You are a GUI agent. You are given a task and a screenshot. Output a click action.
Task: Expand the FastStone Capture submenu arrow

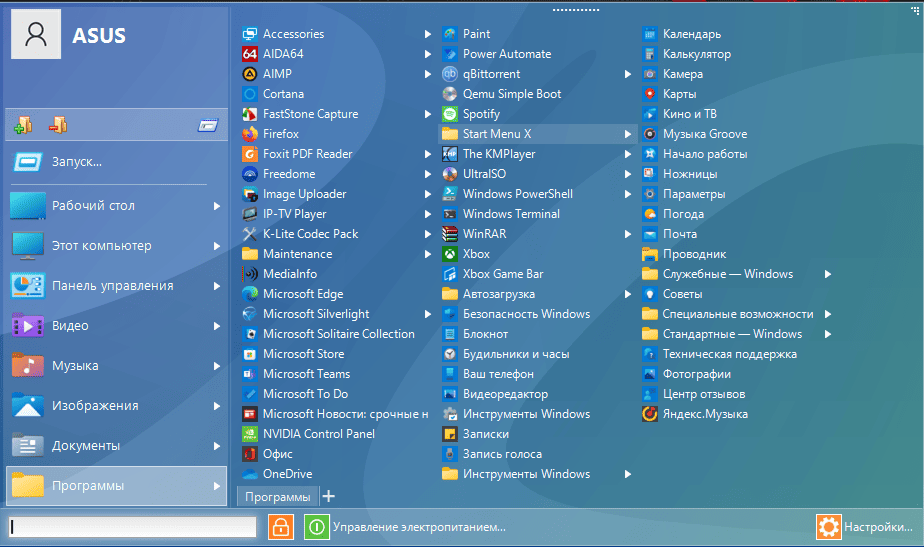point(428,114)
